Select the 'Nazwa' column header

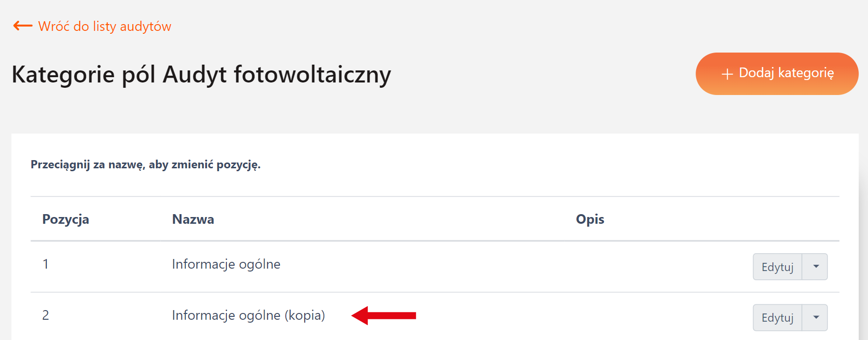coord(193,219)
